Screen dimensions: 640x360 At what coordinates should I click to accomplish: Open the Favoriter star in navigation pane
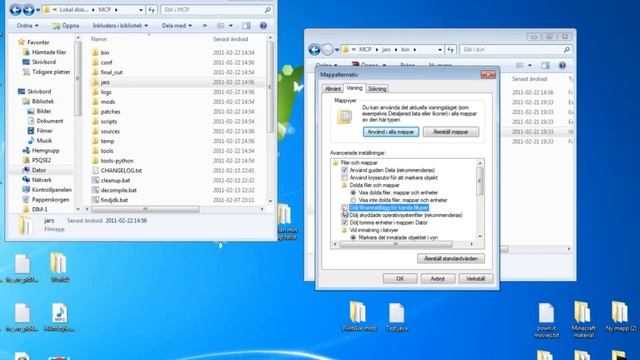(21, 42)
